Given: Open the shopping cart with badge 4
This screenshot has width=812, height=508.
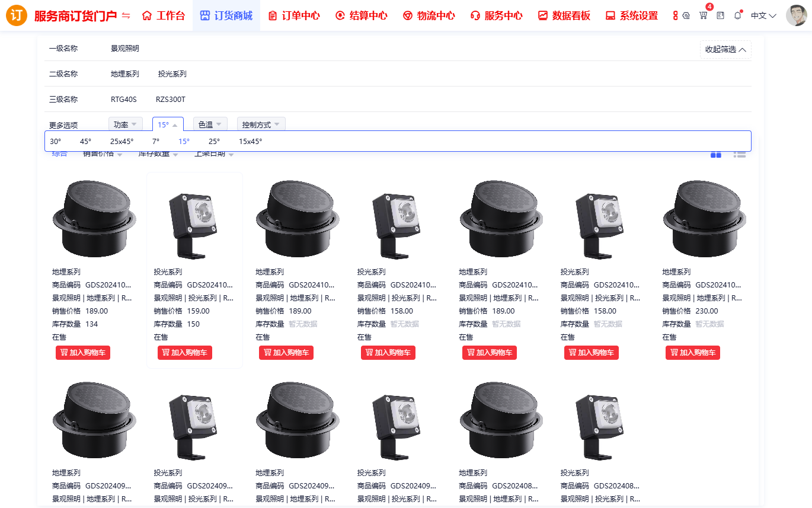Looking at the screenshot, I should (x=704, y=15).
